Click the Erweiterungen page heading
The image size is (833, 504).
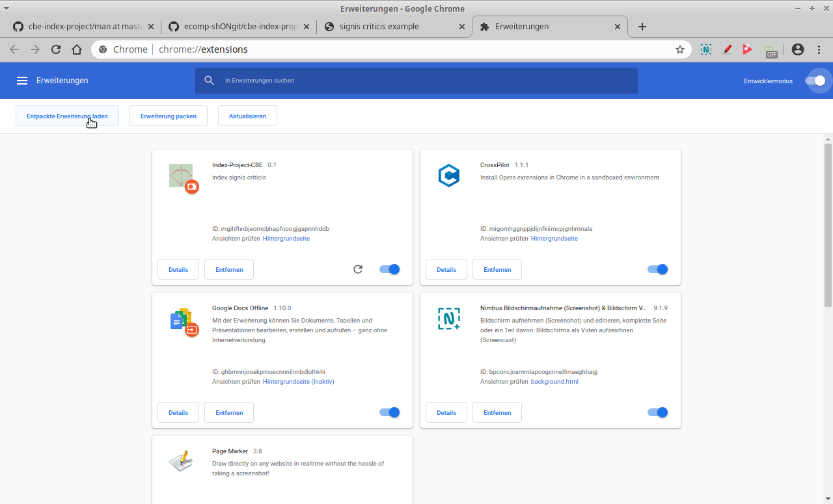coord(62,81)
